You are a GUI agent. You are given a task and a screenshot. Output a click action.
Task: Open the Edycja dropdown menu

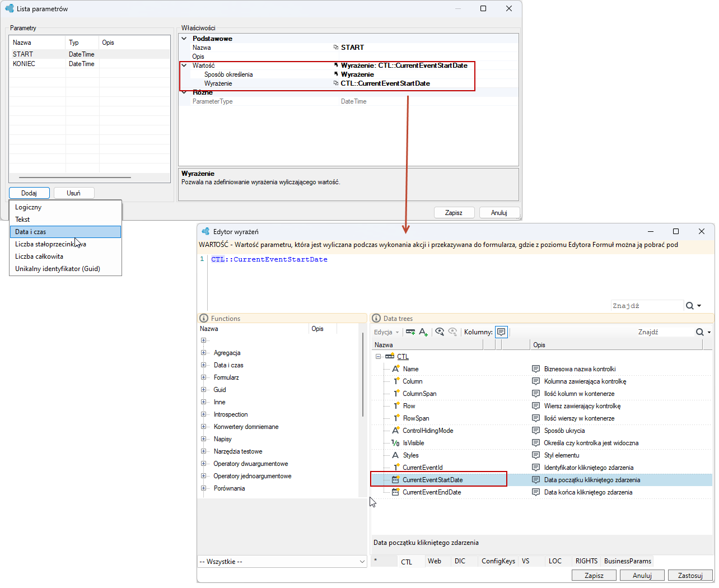(x=386, y=332)
